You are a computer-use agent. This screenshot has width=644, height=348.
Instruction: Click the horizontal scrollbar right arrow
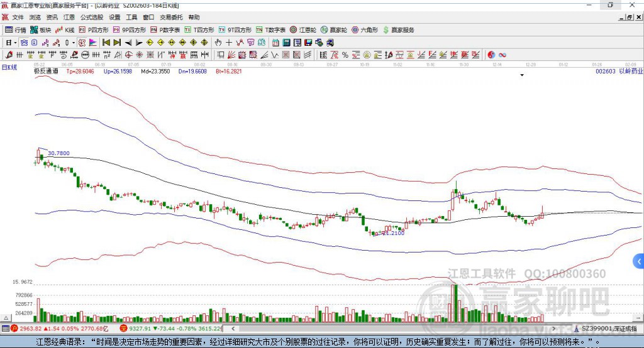click(553, 329)
